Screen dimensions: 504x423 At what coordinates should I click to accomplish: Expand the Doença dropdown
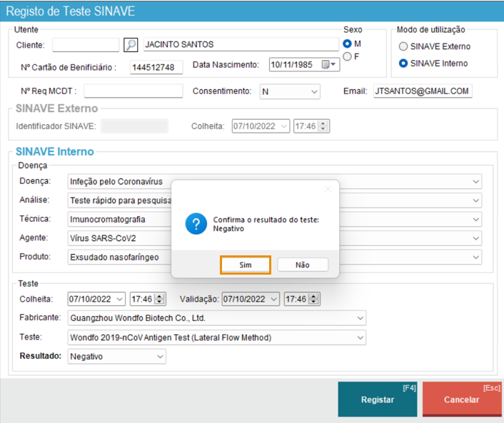click(476, 182)
